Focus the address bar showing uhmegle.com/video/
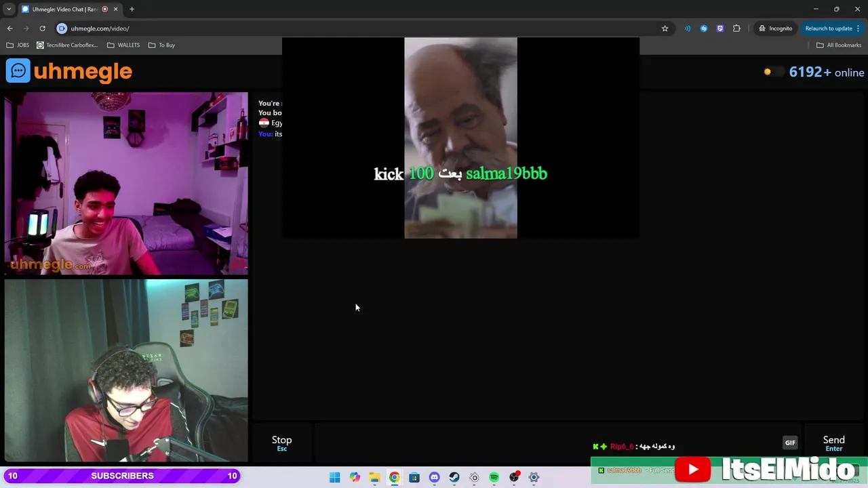Viewport: 868px width, 488px height. (x=359, y=28)
